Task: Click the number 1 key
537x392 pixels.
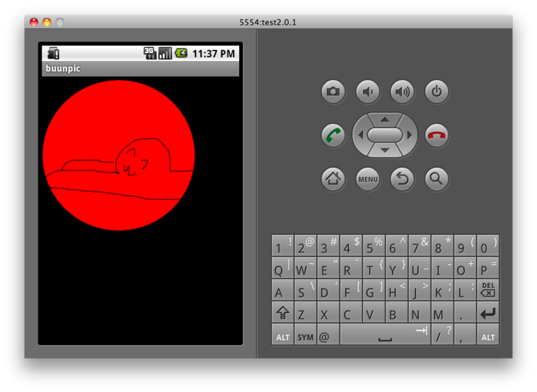Action: point(283,246)
